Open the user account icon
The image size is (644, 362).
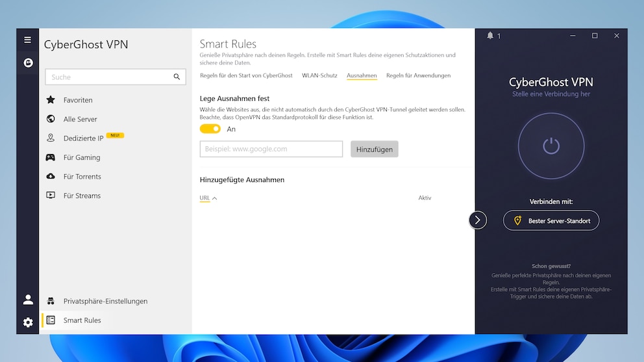28,300
